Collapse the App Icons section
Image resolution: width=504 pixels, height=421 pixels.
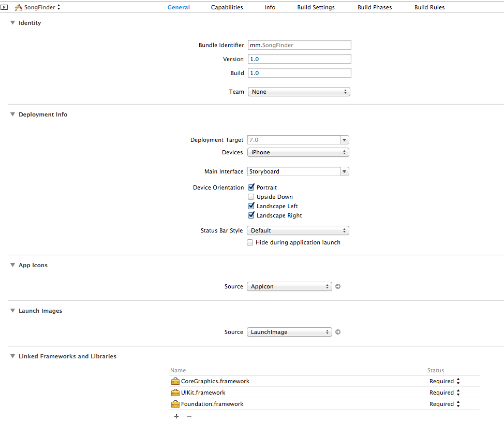(x=12, y=265)
